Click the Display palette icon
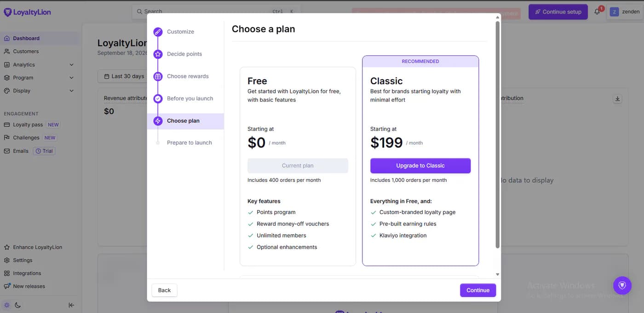 click(x=7, y=91)
